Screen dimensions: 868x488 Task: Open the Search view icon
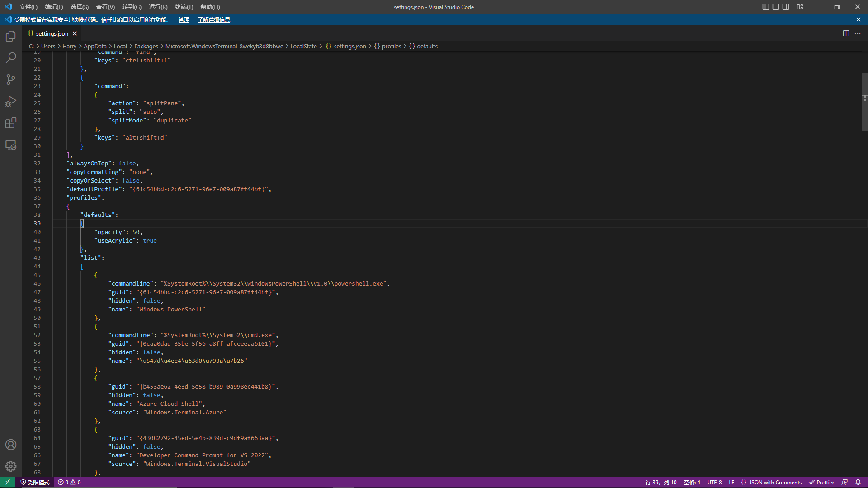point(11,58)
